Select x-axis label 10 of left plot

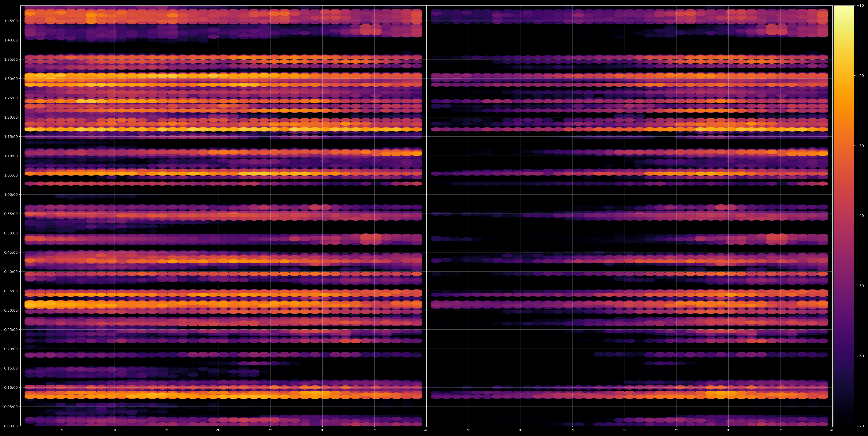coord(114,430)
